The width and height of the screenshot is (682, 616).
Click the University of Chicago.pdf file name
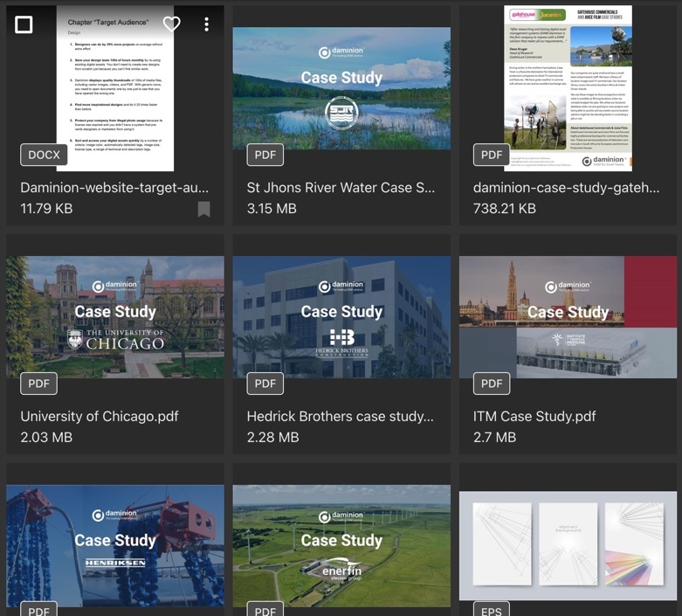(x=100, y=416)
